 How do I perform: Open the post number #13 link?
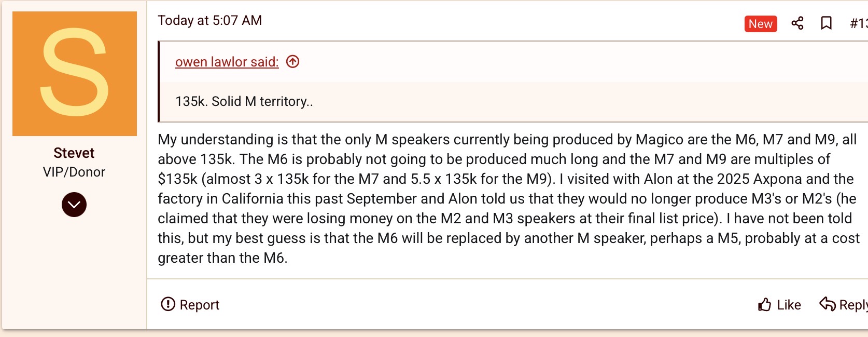coord(859,23)
